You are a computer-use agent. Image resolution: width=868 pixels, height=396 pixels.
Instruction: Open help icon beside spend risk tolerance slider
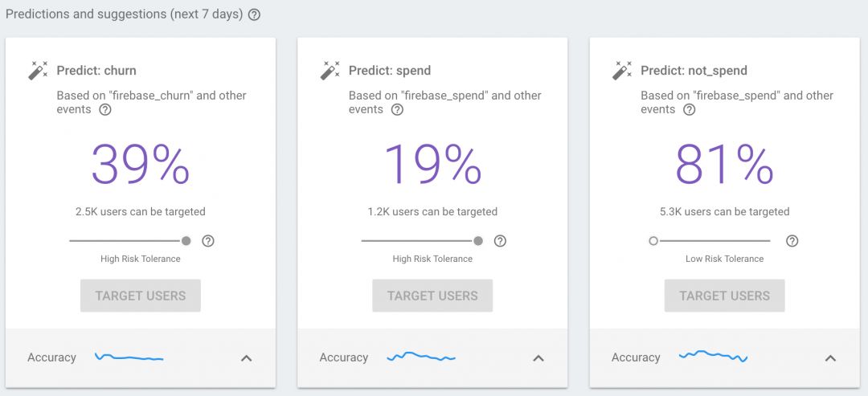(x=500, y=241)
